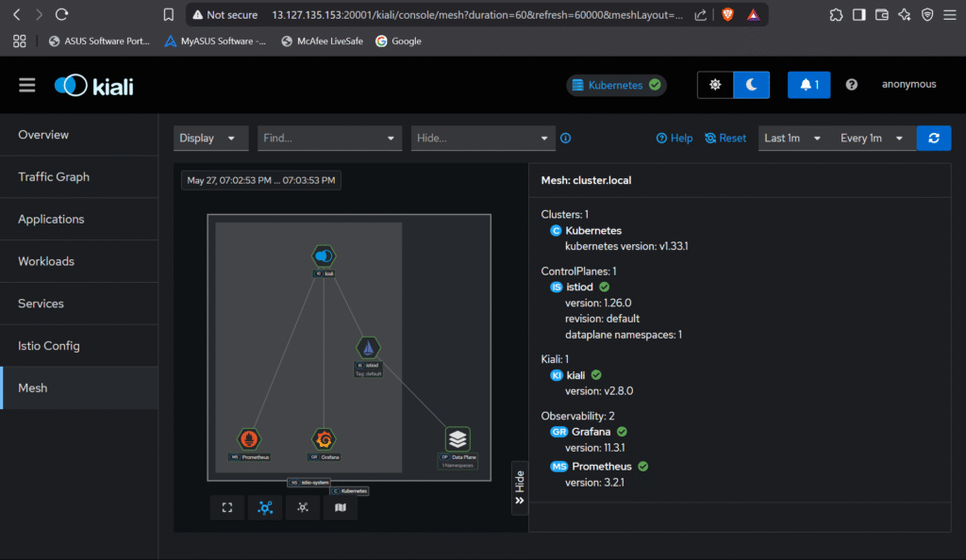Open the Istio Config page
966x560 pixels.
[79, 346]
